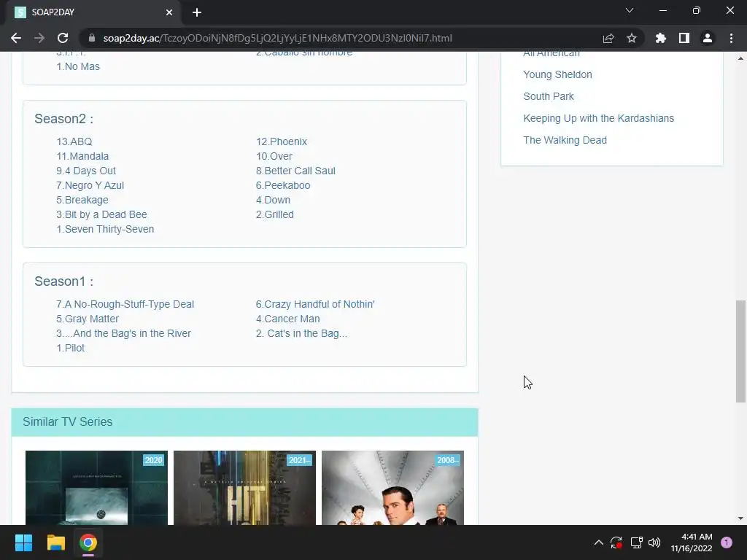This screenshot has width=747, height=560.
Task: Click the page vertical scrollbar thumb
Action: pyautogui.click(x=740, y=351)
